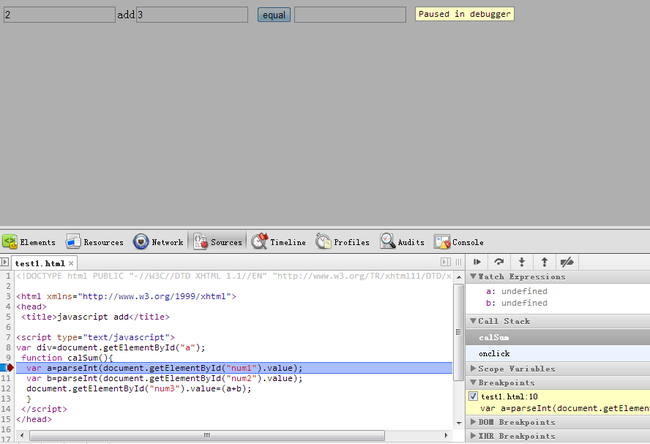This screenshot has width=650, height=444.
Task: Click the code editor scroll-down arrow
Action: [458, 423]
